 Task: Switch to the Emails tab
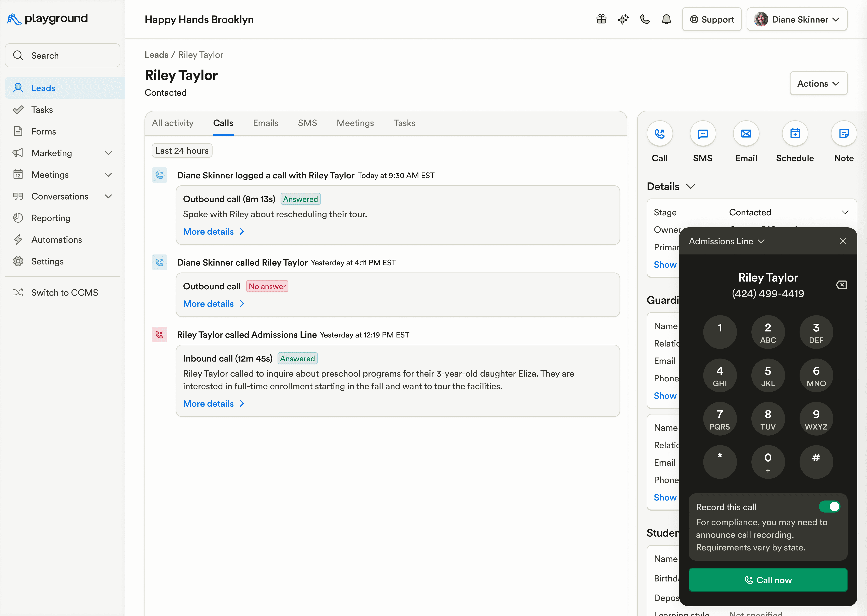click(x=265, y=123)
